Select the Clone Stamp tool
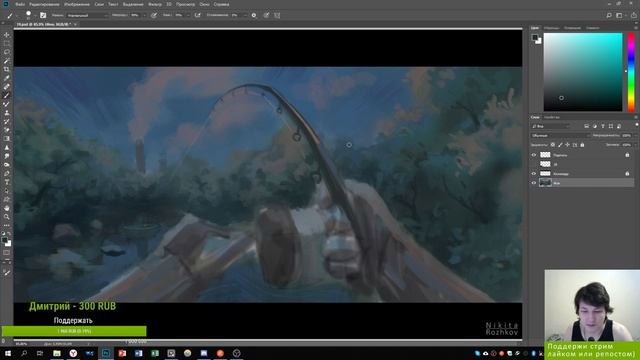 pyautogui.click(x=7, y=113)
